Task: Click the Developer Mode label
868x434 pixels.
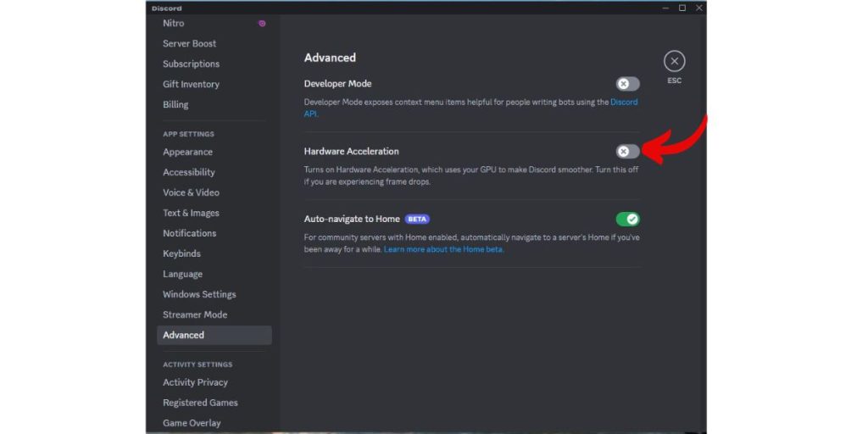Action: [x=337, y=84]
